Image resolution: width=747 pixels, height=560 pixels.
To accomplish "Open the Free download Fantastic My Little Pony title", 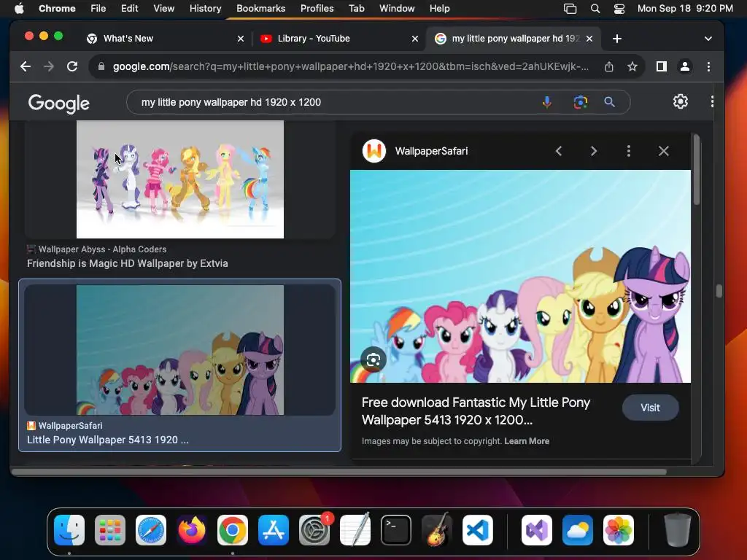I will tap(476, 411).
